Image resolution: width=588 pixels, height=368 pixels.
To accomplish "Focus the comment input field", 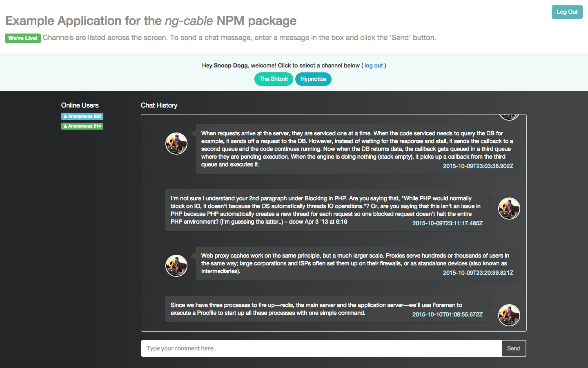I will coord(321,348).
